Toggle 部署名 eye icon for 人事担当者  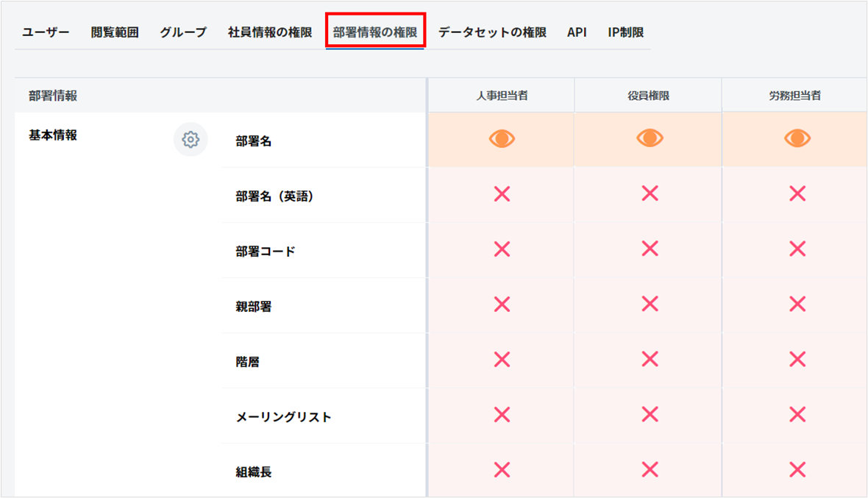tap(502, 138)
